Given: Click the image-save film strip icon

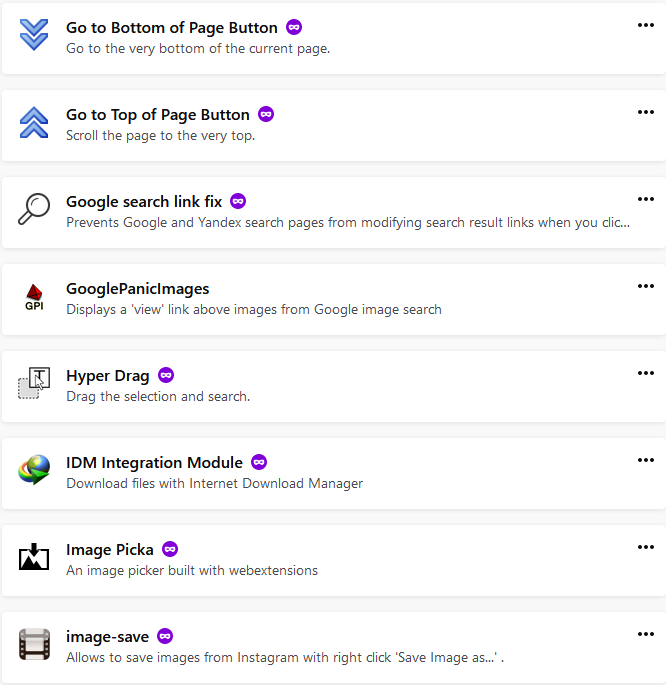Looking at the screenshot, I should 34,645.
